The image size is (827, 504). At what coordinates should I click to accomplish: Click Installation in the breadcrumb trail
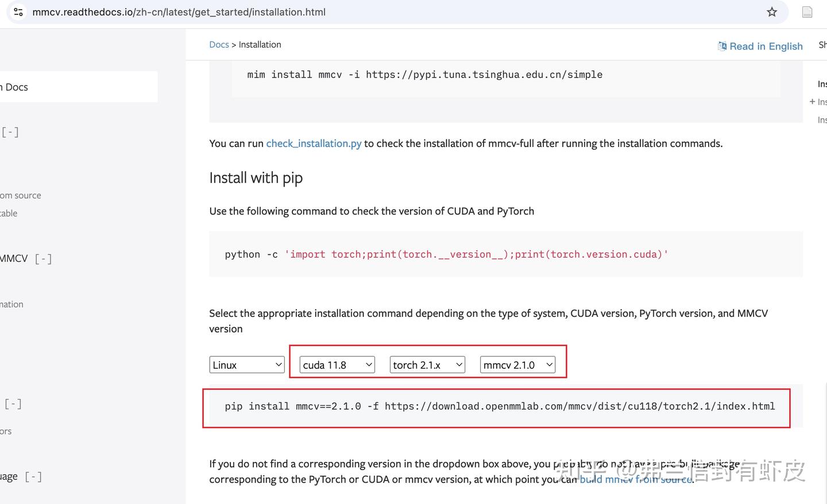[x=260, y=44]
